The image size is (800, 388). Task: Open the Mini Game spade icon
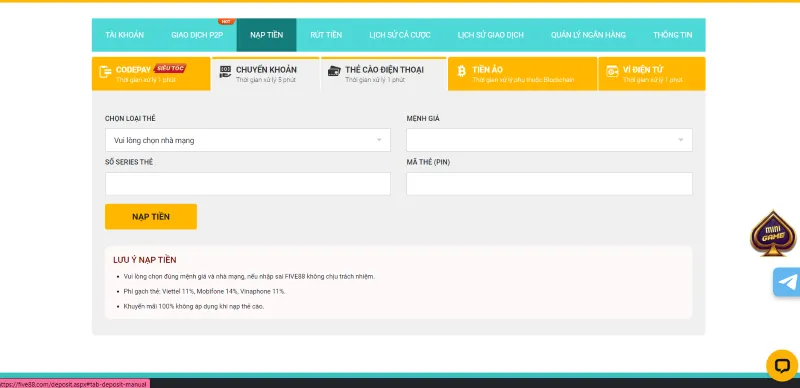(x=773, y=234)
